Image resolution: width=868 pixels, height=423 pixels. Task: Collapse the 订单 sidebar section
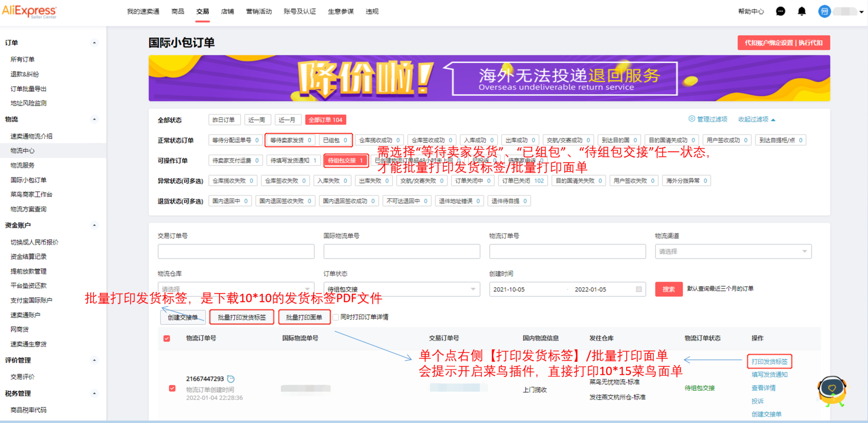[x=94, y=43]
